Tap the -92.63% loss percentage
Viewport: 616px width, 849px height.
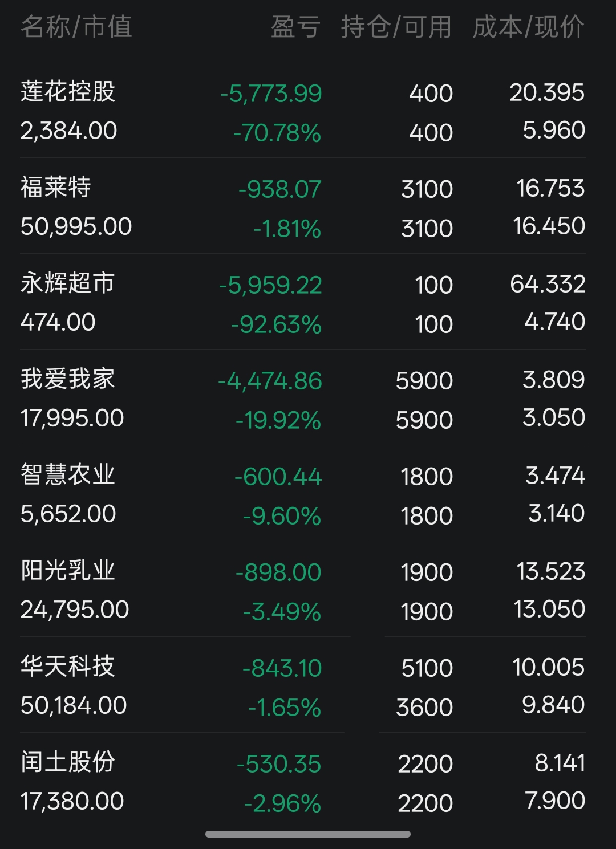276,325
